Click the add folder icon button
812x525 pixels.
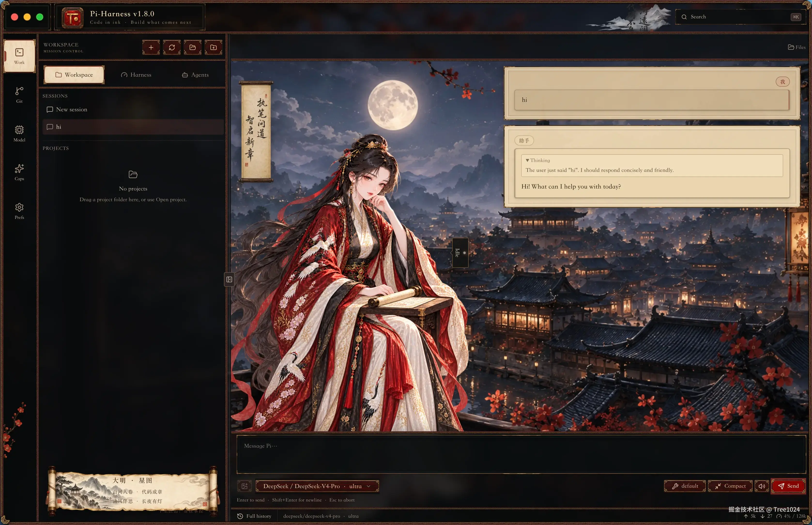click(x=213, y=47)
